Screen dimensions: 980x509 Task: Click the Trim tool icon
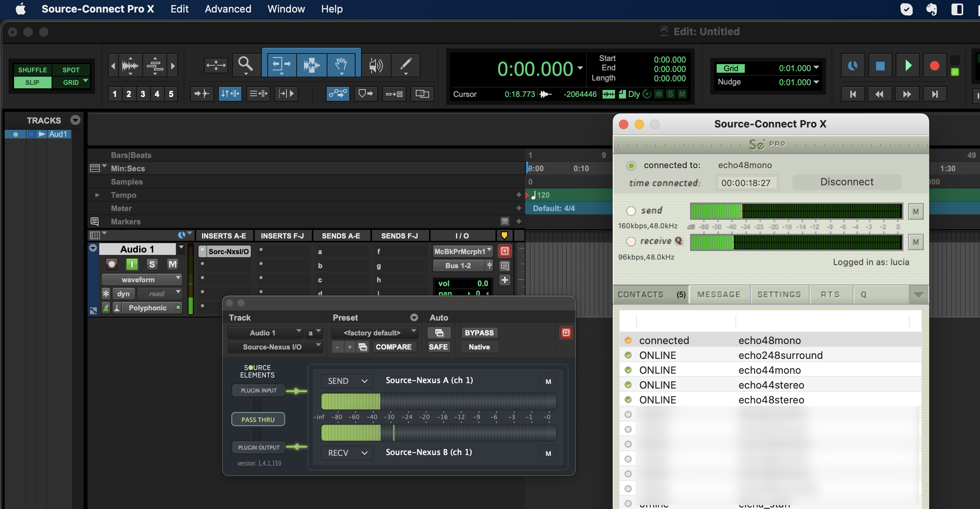tap(281, 64)
